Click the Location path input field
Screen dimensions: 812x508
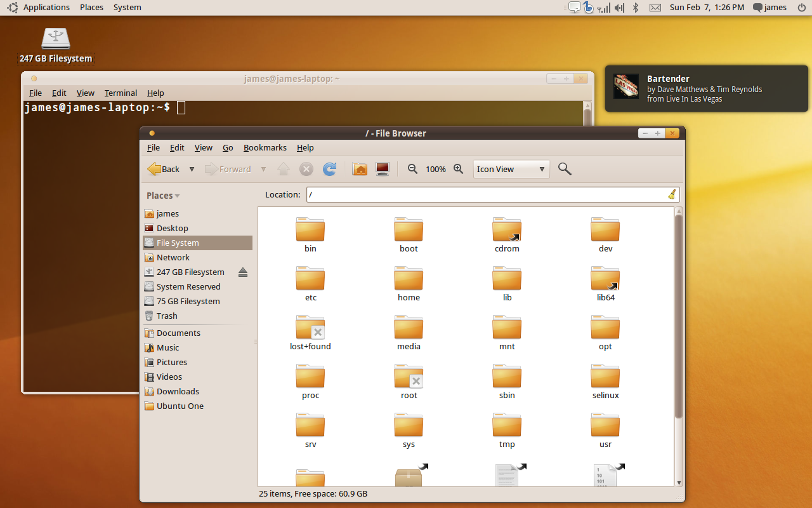click(485, 195)
